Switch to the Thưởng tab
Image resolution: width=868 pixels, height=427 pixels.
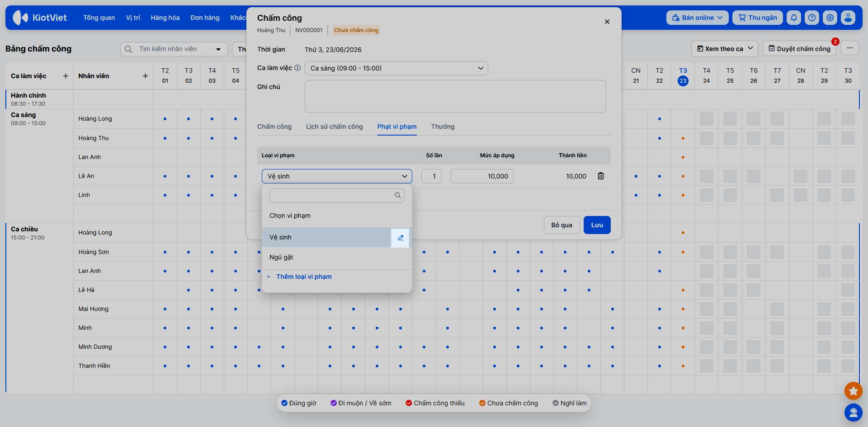(443, 127)
